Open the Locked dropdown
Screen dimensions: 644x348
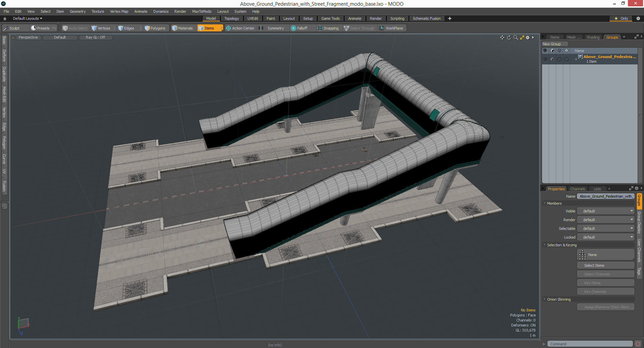pyautogui.click(x=608, y=237)
